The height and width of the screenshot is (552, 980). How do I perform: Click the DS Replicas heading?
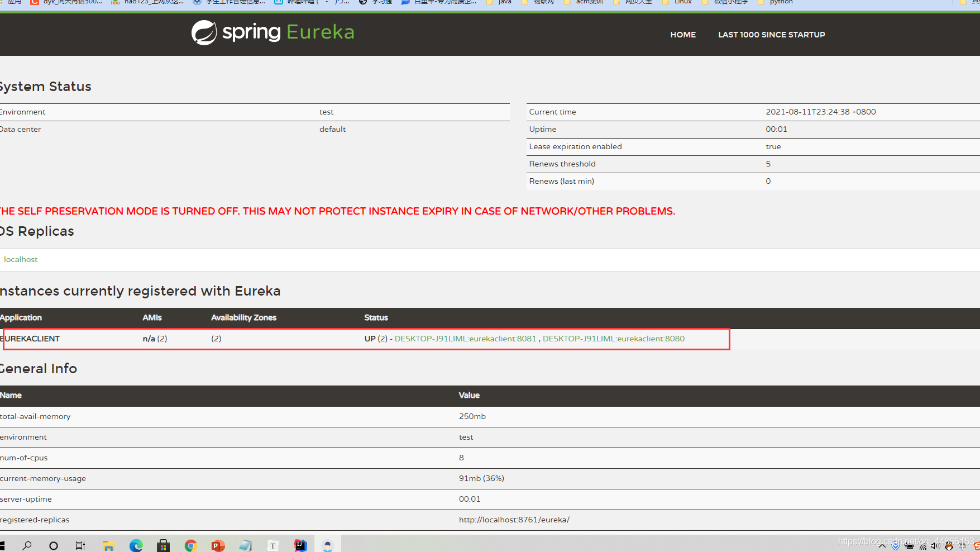pos(37,231)
